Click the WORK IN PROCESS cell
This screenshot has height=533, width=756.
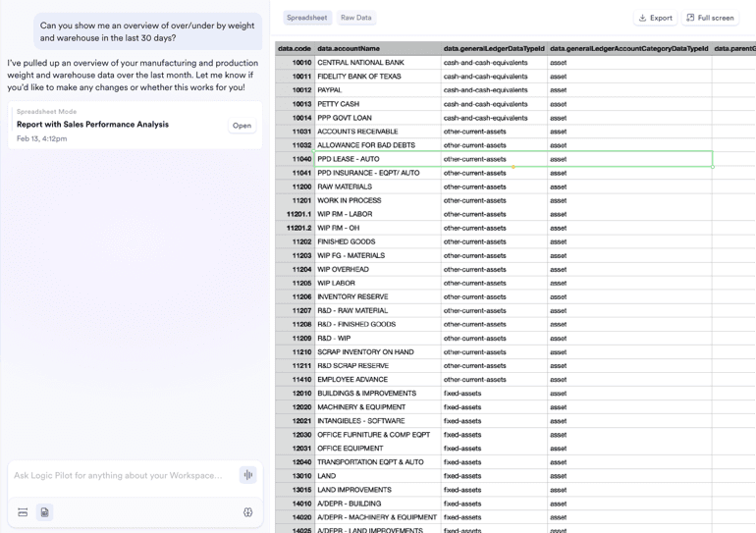click(x=378, y=200)
